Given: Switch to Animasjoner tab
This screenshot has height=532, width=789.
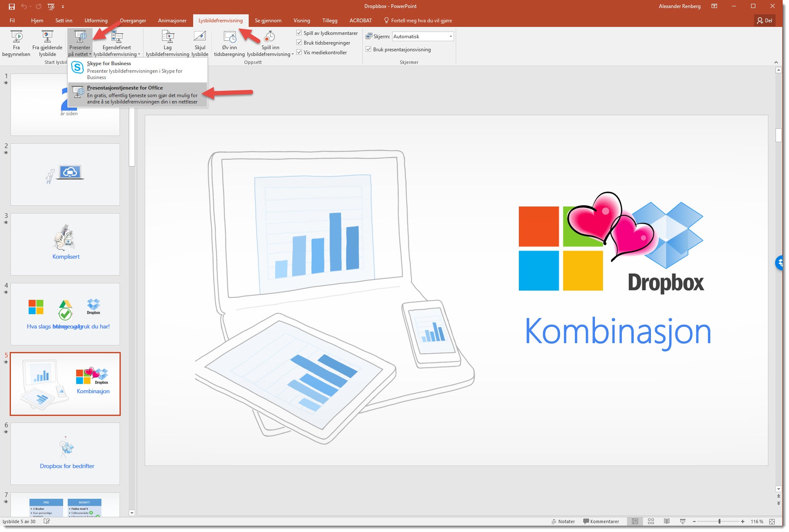Looking at the screenshot, I should coord(172,20).
